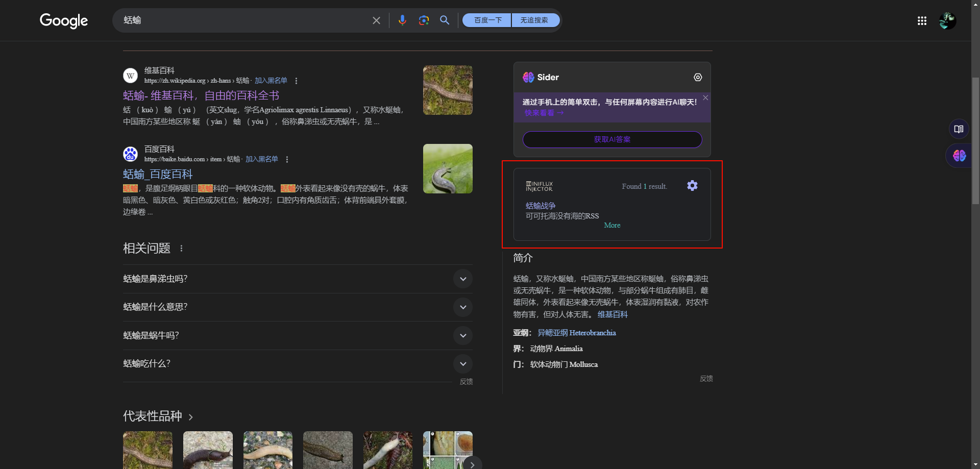
Task: Expand question 蛞蝓是鼻涕虫?
Action: [463, 279]
